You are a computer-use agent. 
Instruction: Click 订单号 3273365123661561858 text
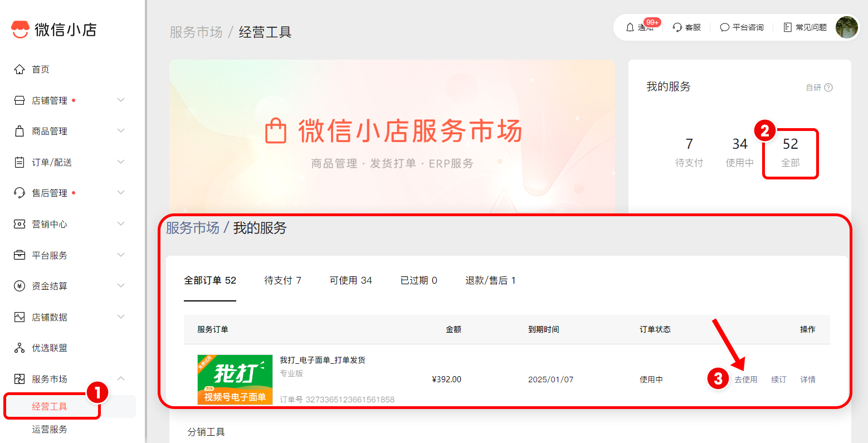(337, 400)
